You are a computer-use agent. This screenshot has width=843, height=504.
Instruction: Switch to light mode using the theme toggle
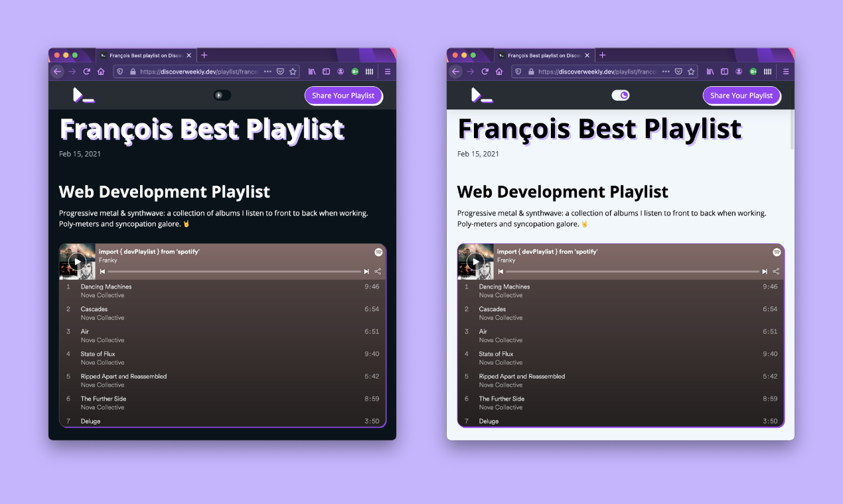(x=222, y=95)
